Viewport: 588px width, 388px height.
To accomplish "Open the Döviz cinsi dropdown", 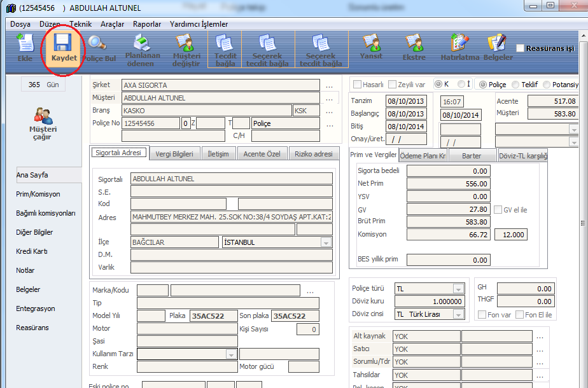I will (458, 314).
